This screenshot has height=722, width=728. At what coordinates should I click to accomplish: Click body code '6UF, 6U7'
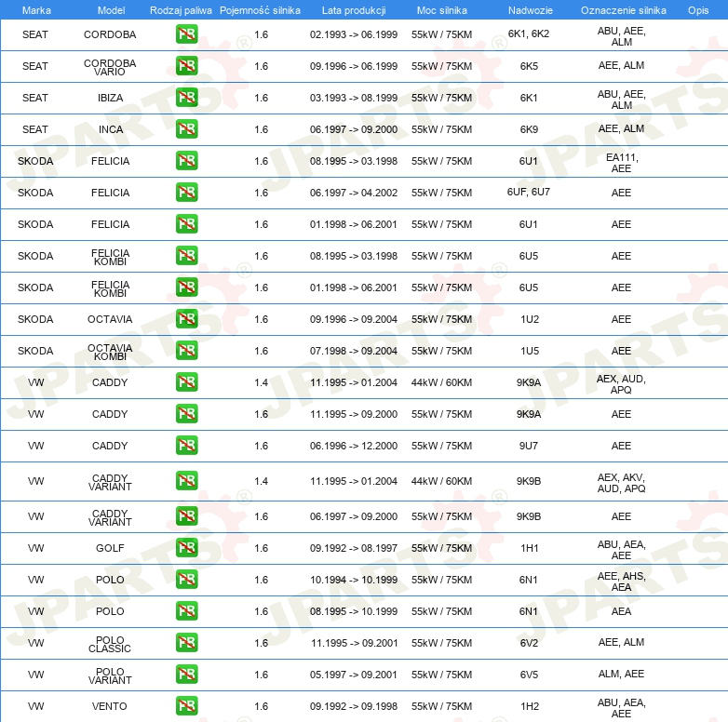click(529, 192)
